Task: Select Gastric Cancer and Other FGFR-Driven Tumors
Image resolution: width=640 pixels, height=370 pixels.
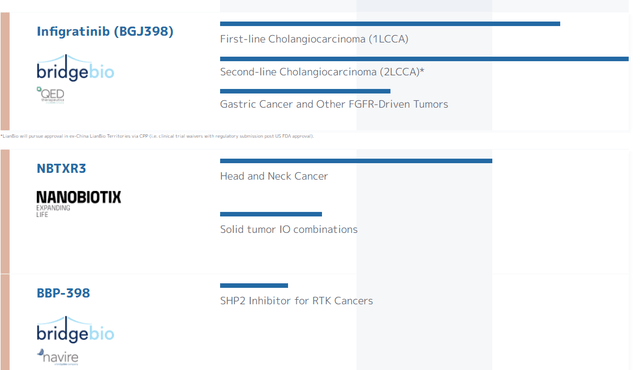Action: [334, 104]
